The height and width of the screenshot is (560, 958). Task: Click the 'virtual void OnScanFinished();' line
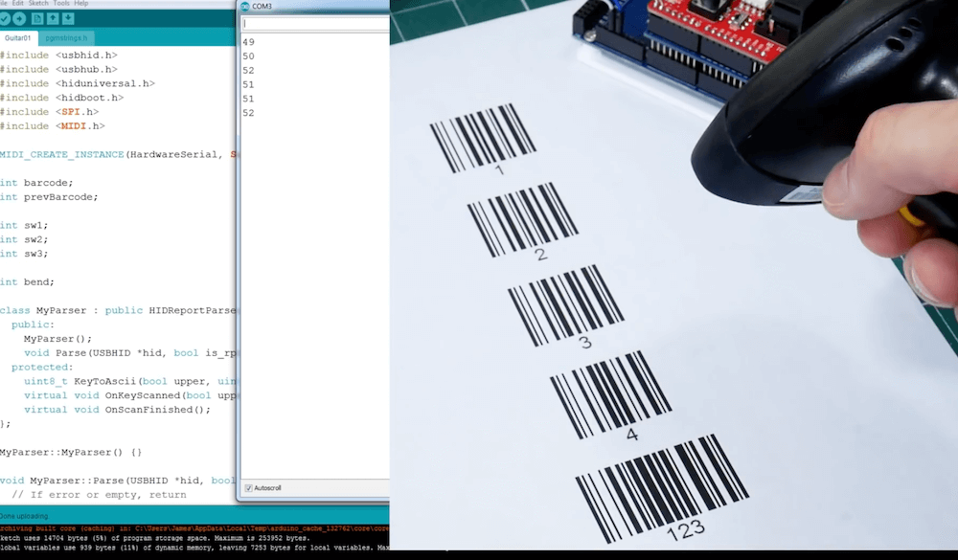point(117,410)
